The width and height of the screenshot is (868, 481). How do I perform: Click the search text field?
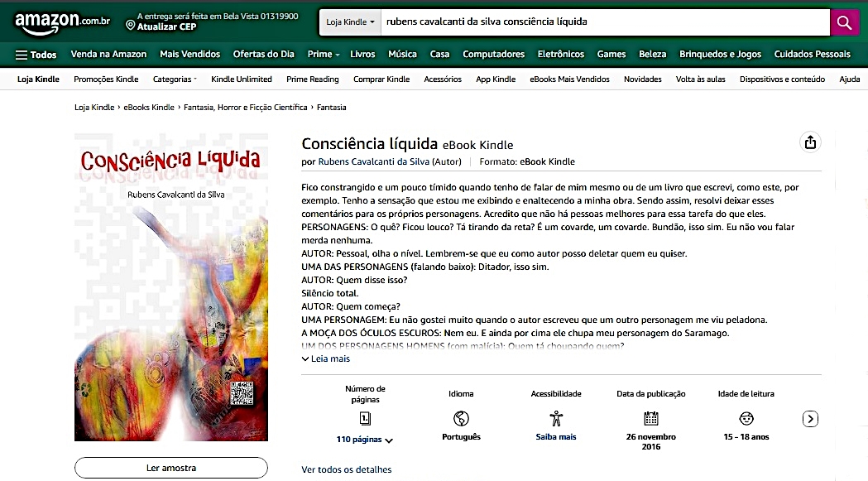click(604, 22)
